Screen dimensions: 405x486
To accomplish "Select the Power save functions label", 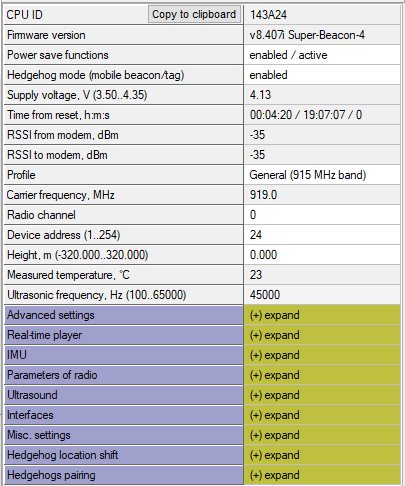I will pos(58,55).
